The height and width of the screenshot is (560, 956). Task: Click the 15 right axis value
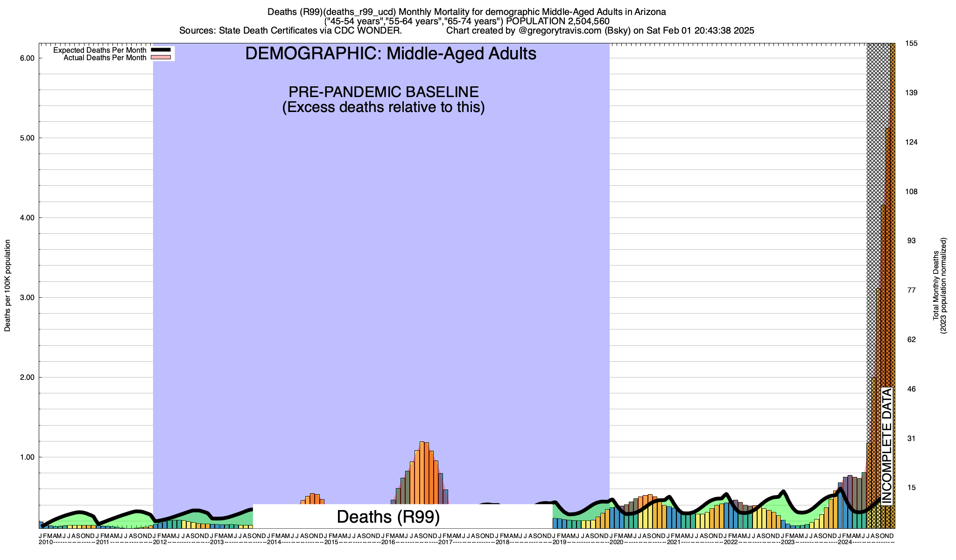pos(912,488)
